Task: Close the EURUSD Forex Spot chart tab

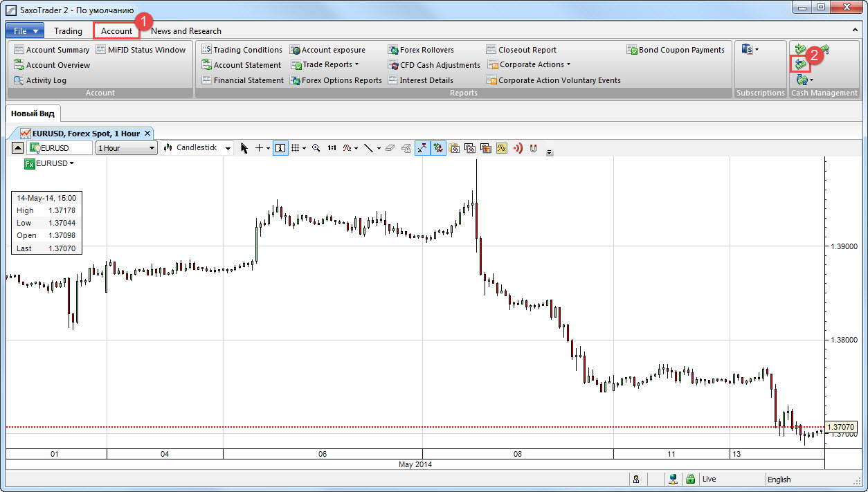Action: pyautogui.click(x=147, y=133)
